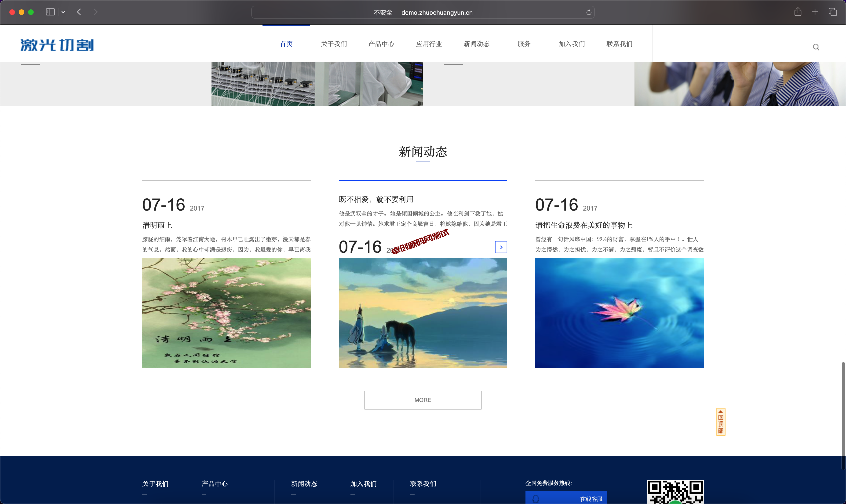Click the MORE button below news
846x504 pixels.
[x=423, y=400]
